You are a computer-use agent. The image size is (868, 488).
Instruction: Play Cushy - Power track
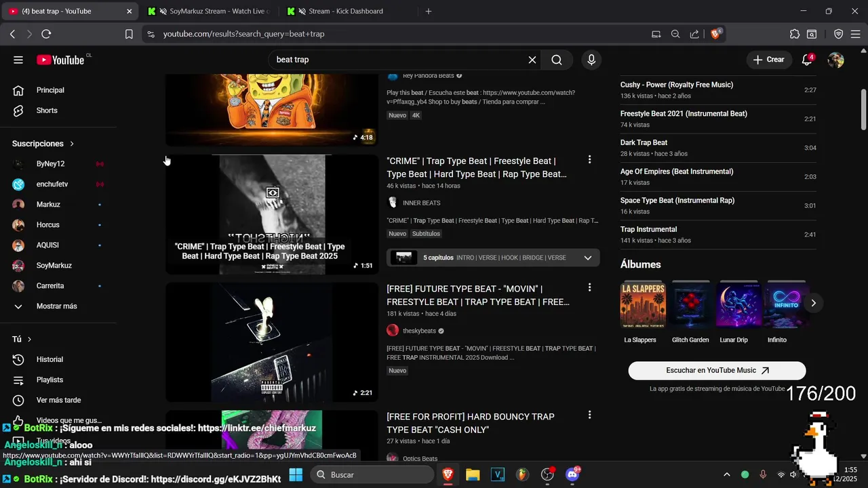click(718, 90)
